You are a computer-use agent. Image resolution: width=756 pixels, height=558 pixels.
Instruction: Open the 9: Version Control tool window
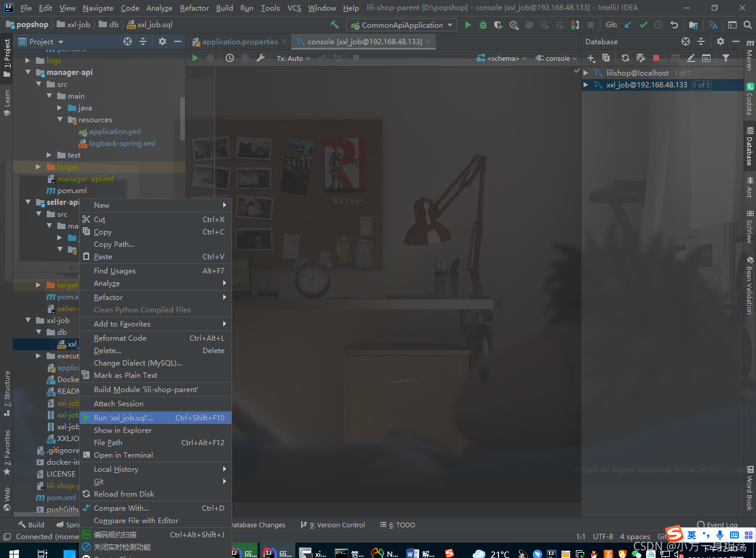pyautogui.click(x=333, y=524)
